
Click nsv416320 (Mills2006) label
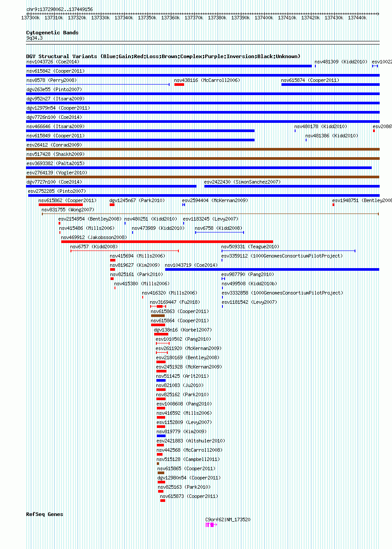(x=170, y=293)
